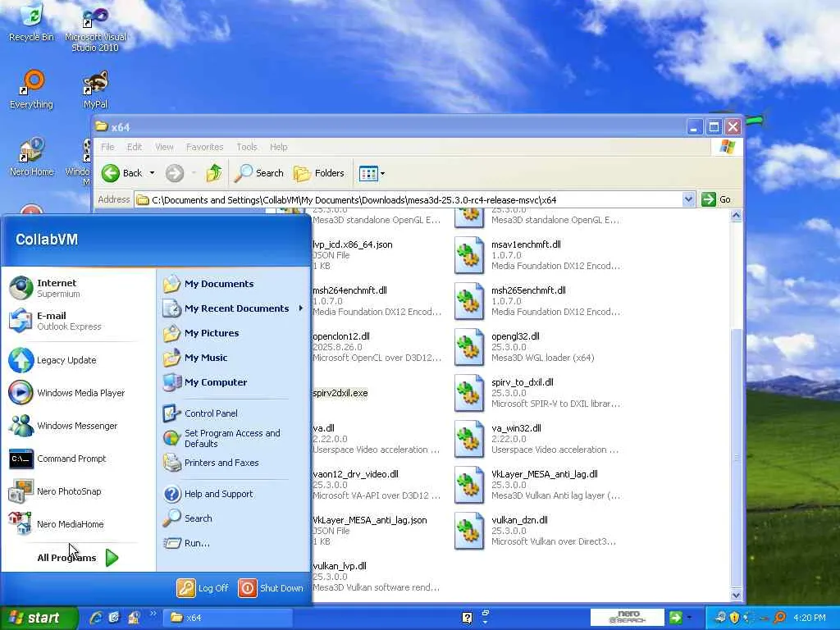Viewport: 840px width, 630px height.
Task: Select spirv_to_dxil.dll file
Action: pos(536,393)
